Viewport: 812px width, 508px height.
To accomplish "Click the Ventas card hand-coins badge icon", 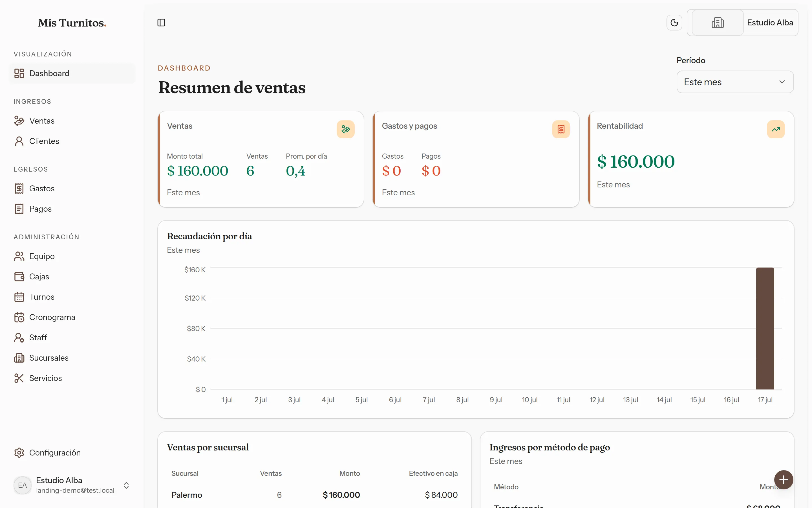I will 346,129.
